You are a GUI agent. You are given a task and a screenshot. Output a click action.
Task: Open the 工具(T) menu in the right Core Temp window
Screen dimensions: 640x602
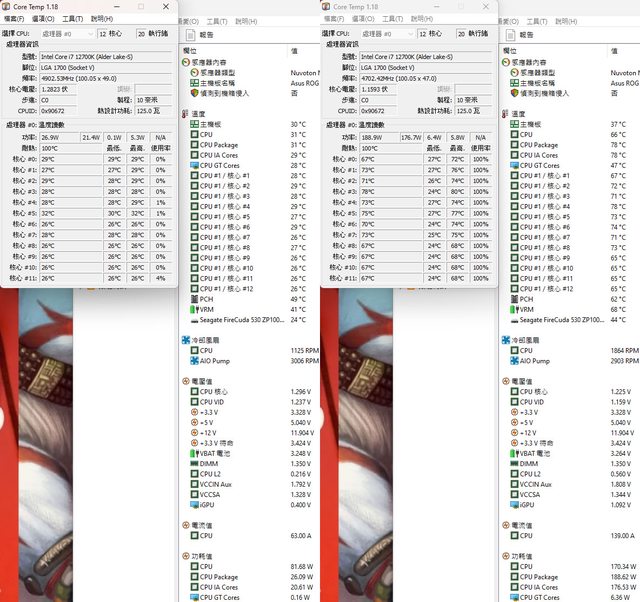click(392, 19)
